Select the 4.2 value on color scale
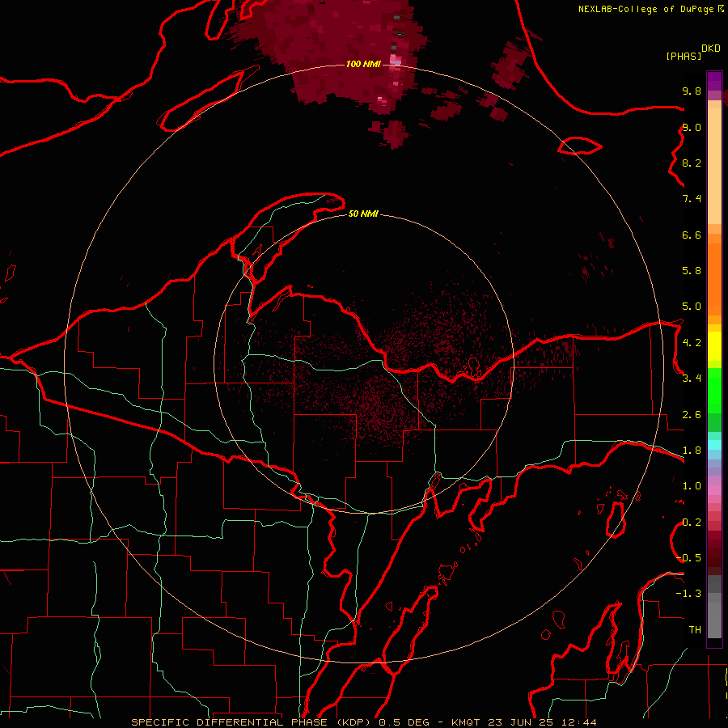 [x=692, y=343]
